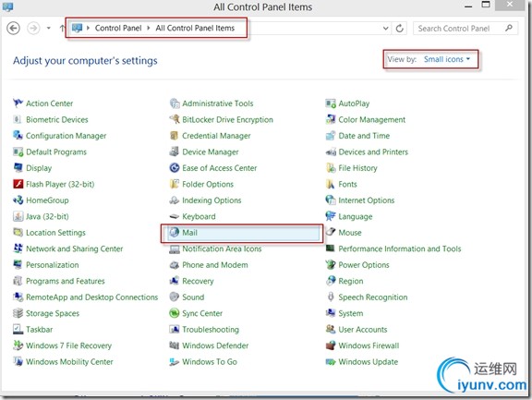Click the Device Manager icon
The image size is (532, 400).
[174, 152]
